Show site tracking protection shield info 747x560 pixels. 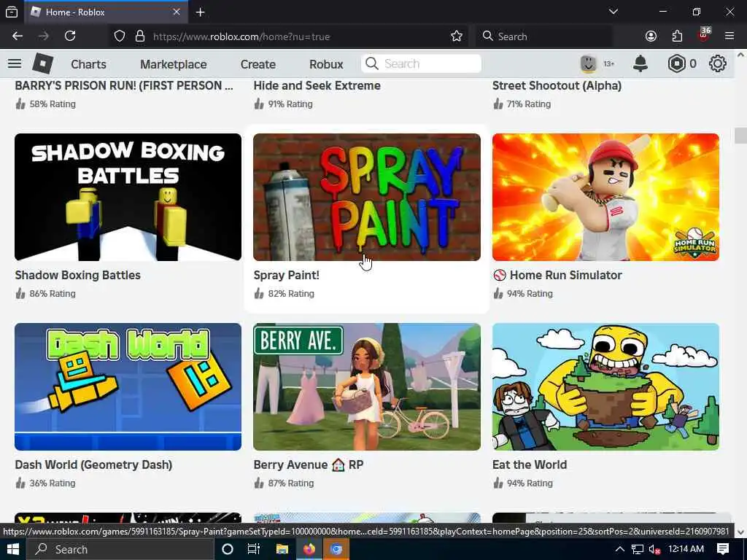pyautogui.click(x=119, y=36)
